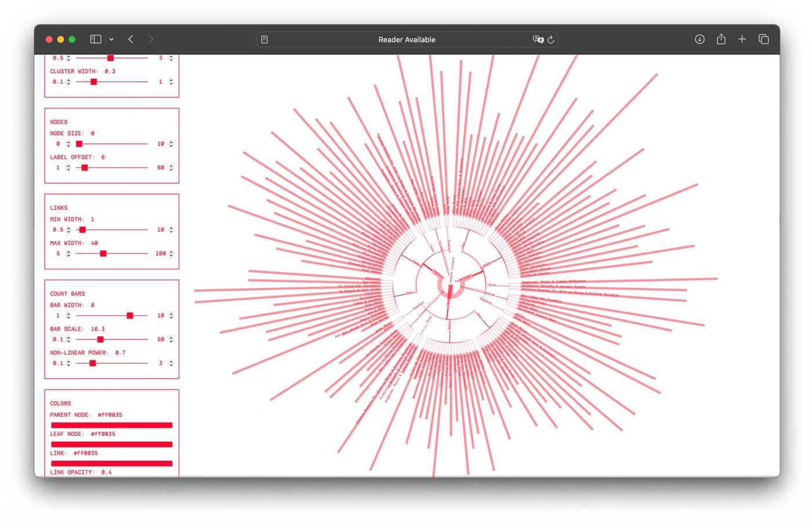
Task: Show the tab overview
Action: tap(763, 39)
